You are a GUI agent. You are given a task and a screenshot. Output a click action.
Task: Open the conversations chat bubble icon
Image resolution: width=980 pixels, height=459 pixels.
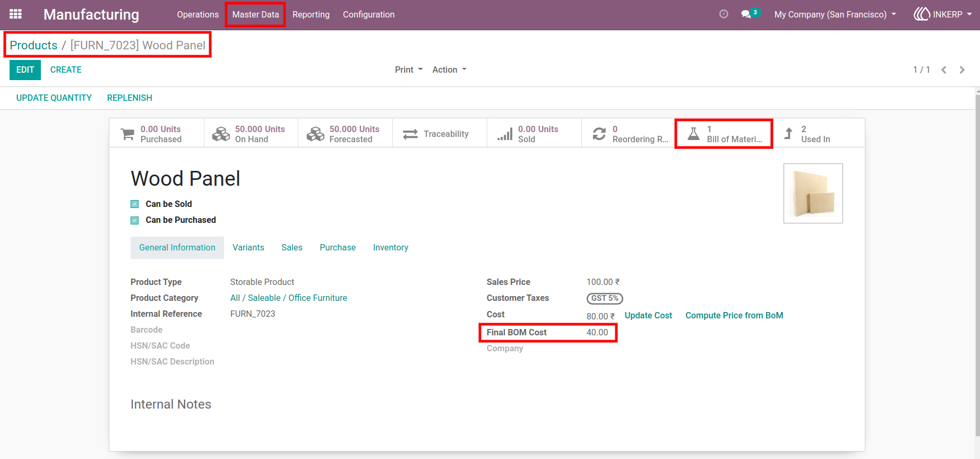coord(746,14)
